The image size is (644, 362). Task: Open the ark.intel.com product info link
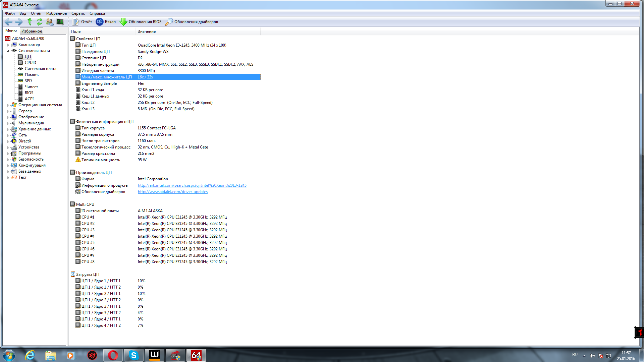[x=192, y=185]
